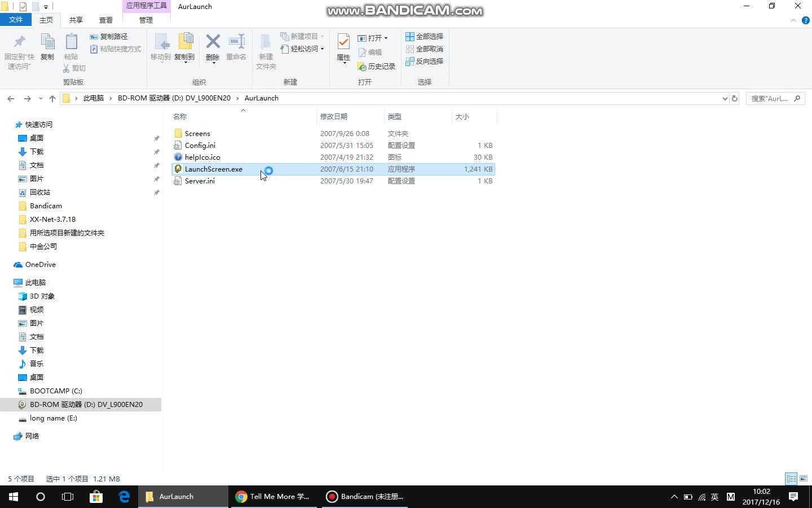Go up one folder level arrow

tap(52, 98)
